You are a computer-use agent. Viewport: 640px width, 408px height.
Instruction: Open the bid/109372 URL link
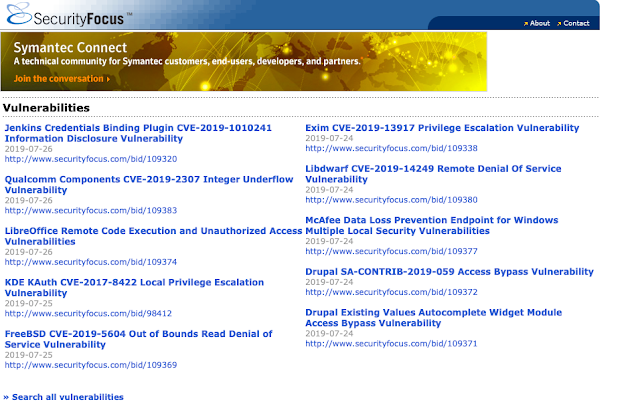point(391,292)
